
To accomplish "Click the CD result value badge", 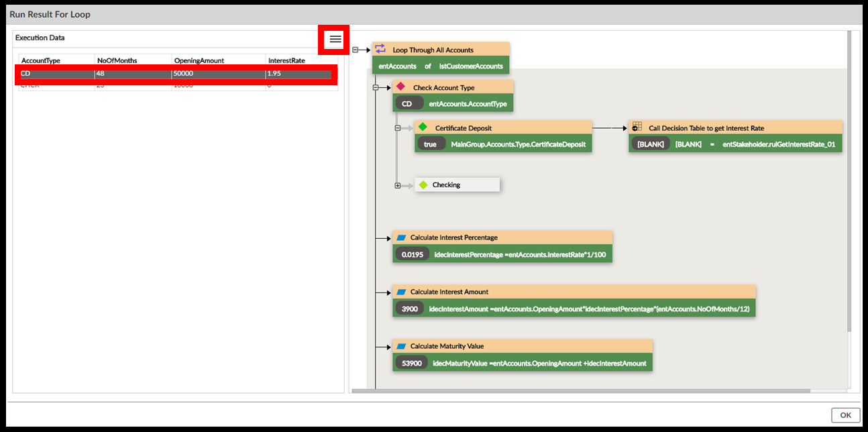I will 409,103.
